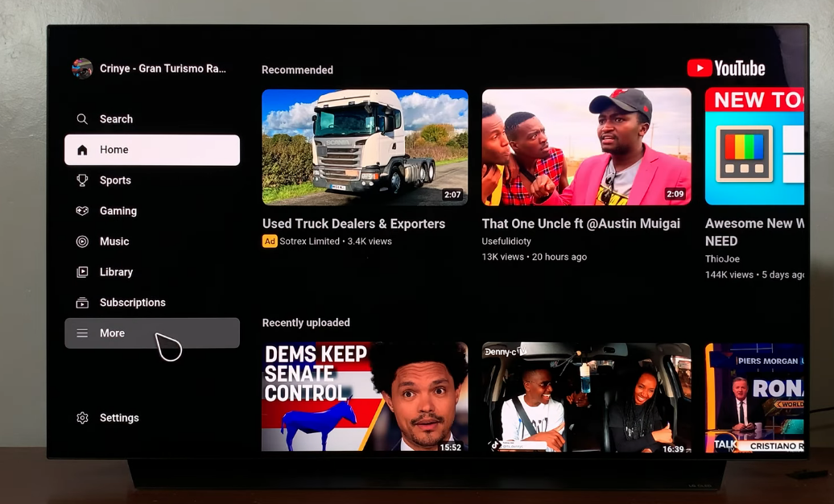Screen dimensions: 834x504
Task: Open Subscriptions from the sidebar
Action: (152, 303)
